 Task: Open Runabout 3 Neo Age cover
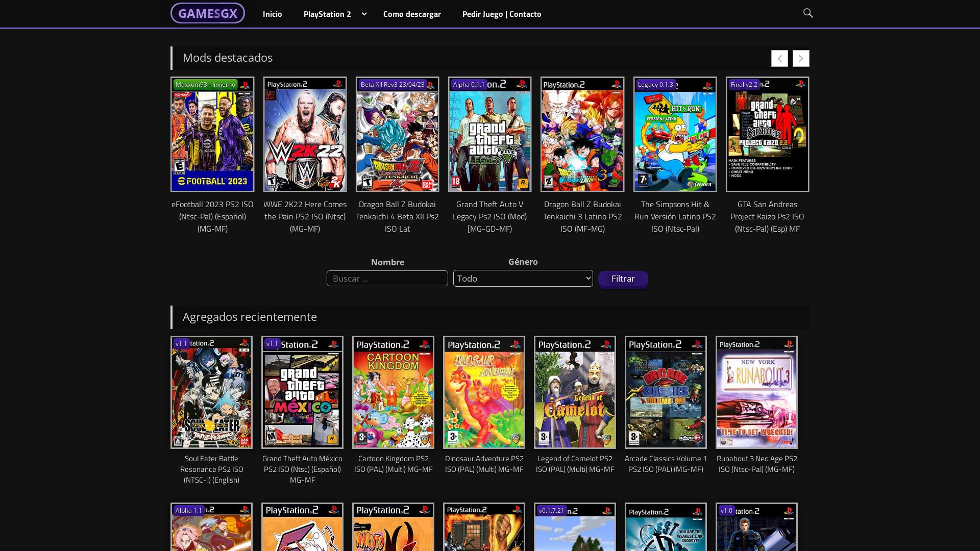[x=756, y=392]
